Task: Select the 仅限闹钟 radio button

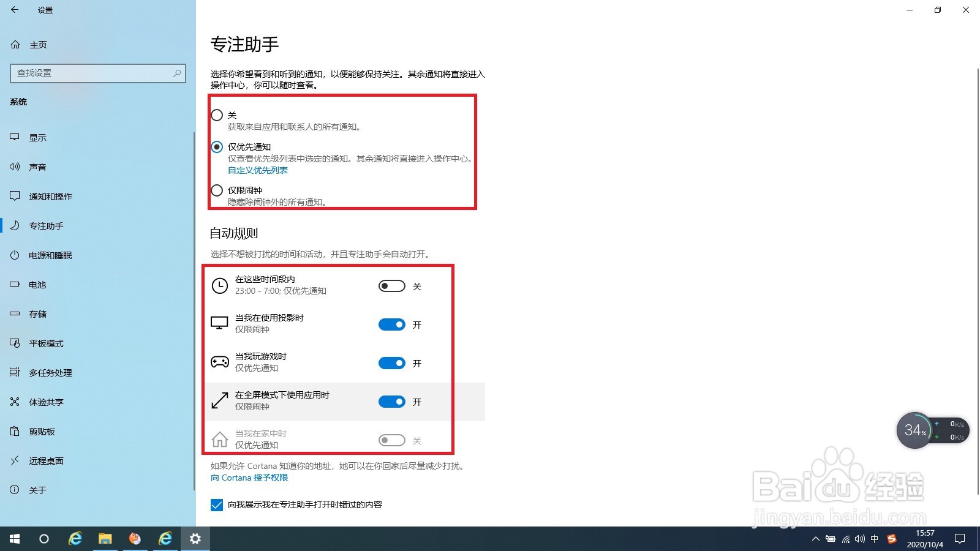Action: 217,190
